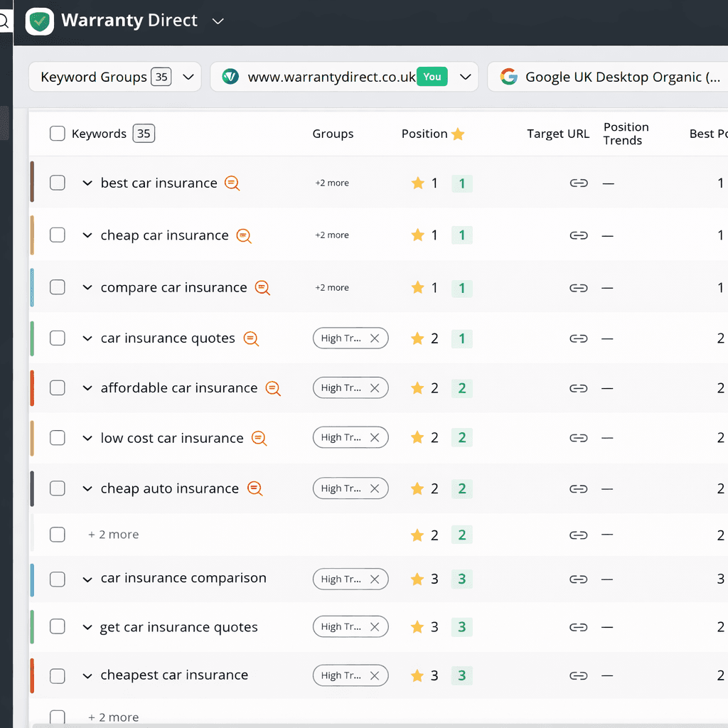This screenshot has height=728, width=728.
Task: Open Google UK Desktop Organic search engine selector
Action: 608,77
